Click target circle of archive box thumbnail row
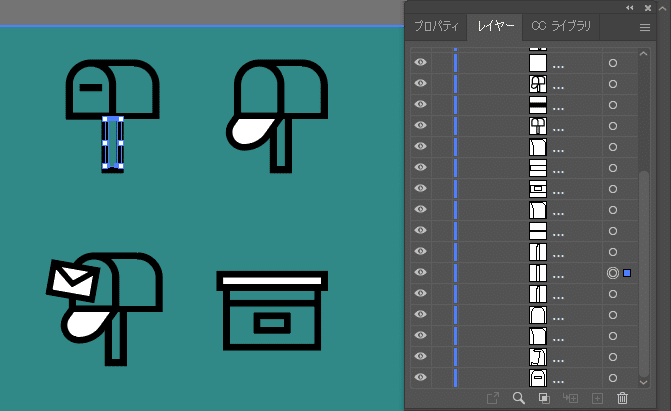The width and height of the screenshot is (671, 411). click(613, 189)
